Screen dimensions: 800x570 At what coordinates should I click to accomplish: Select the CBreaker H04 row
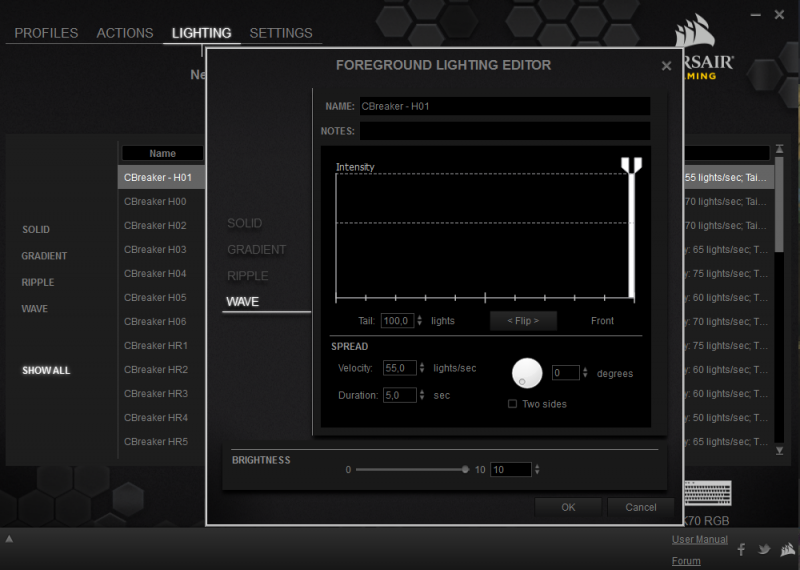[x=161, y=273]
